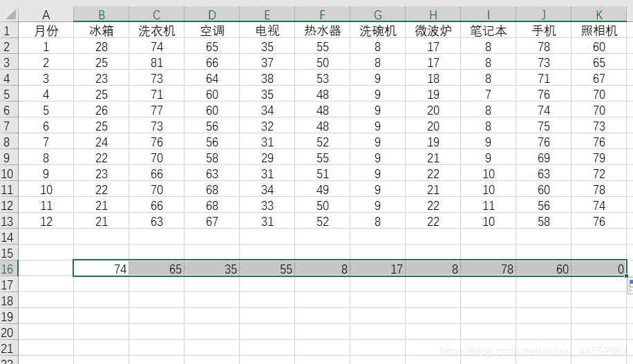
Task: Select cell G13 containing 8
Action: (x=378, y=222)
